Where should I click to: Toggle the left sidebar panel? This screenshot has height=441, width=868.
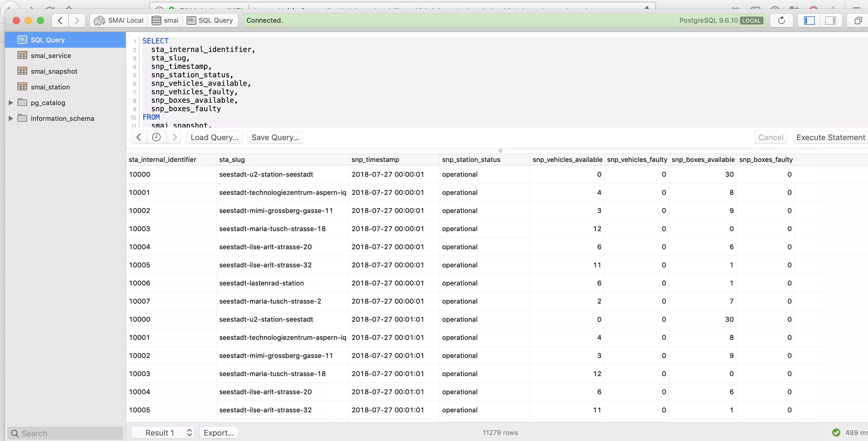[809, 20]
